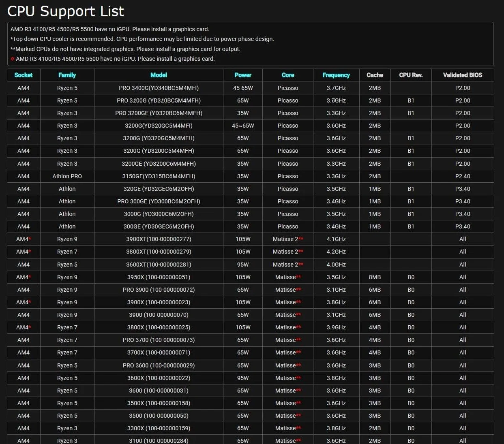The width and height of the screenshot is (504, 444).
Task: Click the Model column header
Action: [x=159, y=75]
